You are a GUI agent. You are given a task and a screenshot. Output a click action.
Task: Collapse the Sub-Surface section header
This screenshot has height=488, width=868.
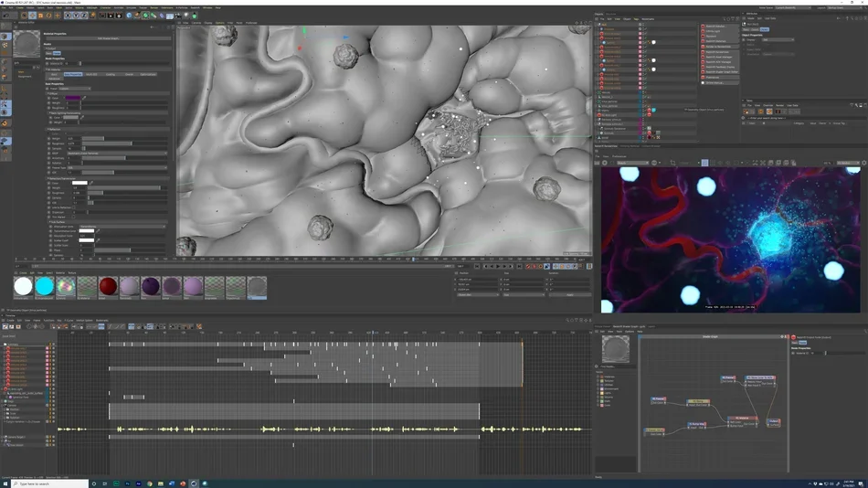click(108, 222)
